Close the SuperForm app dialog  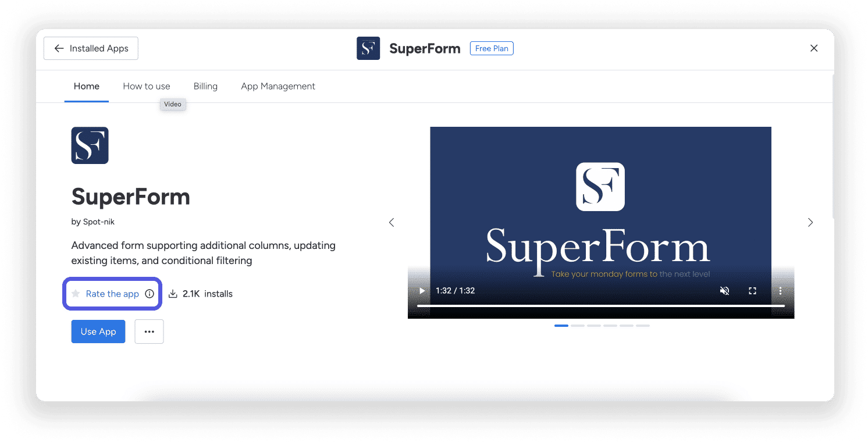[x=814, y=48]
